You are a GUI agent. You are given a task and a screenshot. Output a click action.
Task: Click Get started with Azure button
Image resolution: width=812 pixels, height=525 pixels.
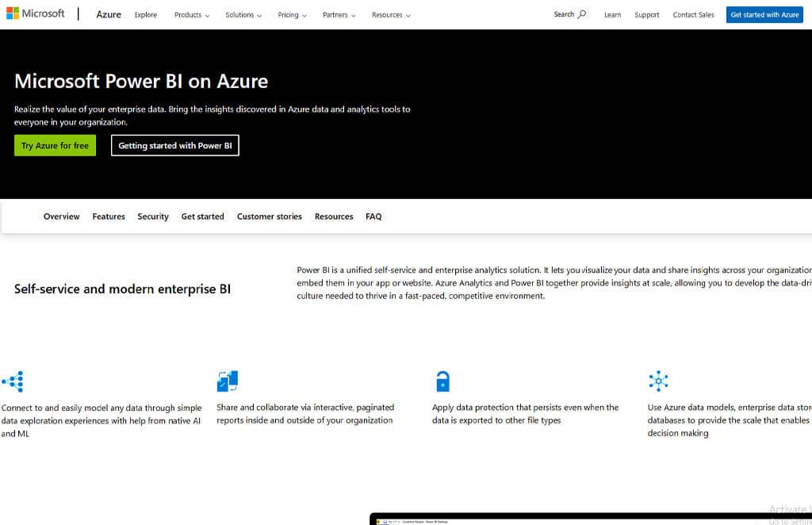pos(764,15)
